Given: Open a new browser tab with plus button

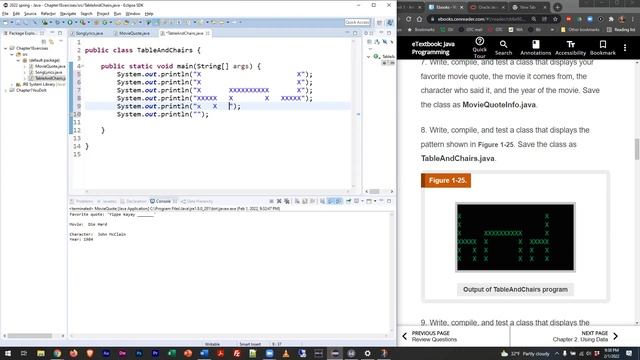Looking at the screenshot, I should tap(558, 7).
